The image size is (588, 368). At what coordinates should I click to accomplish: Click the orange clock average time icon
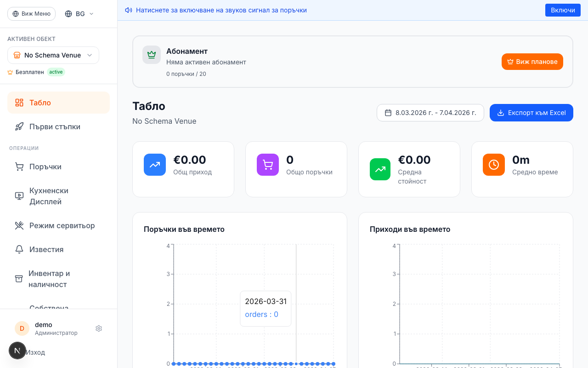pos(494,165)
